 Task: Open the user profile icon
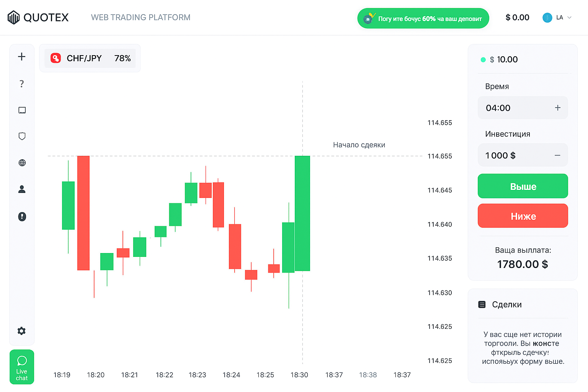[x=22, y=189]
